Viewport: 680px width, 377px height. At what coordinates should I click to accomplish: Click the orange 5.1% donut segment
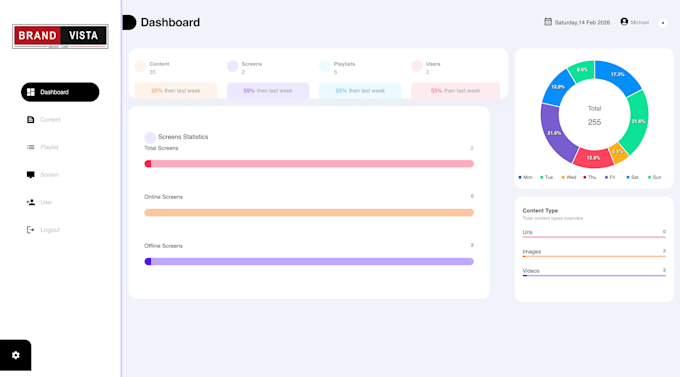pos(618,152)
